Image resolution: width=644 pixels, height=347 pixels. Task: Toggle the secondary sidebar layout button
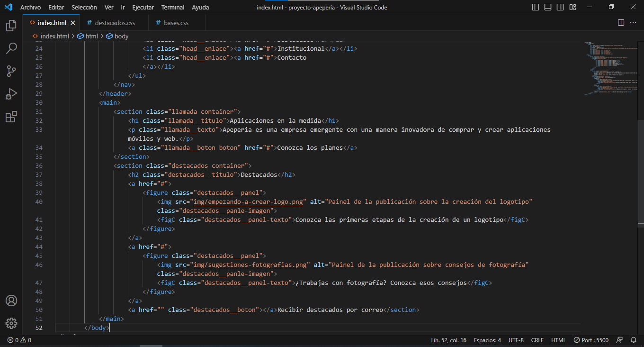click(560, 7)
